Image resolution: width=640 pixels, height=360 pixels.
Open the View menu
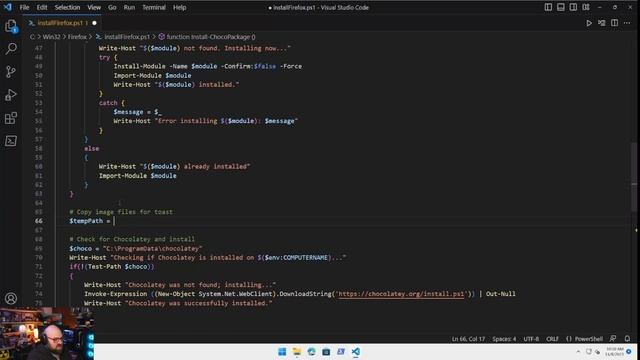coord(94,7)
